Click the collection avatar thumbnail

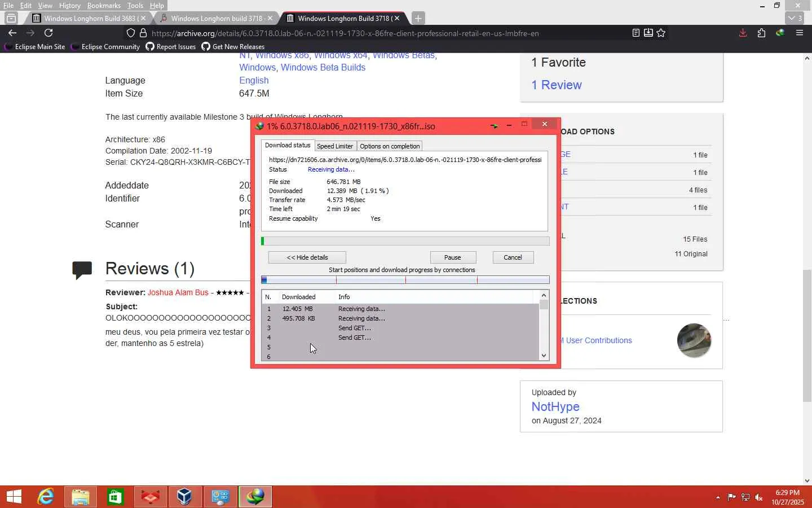pyautogui.click(x=694, y=340)
